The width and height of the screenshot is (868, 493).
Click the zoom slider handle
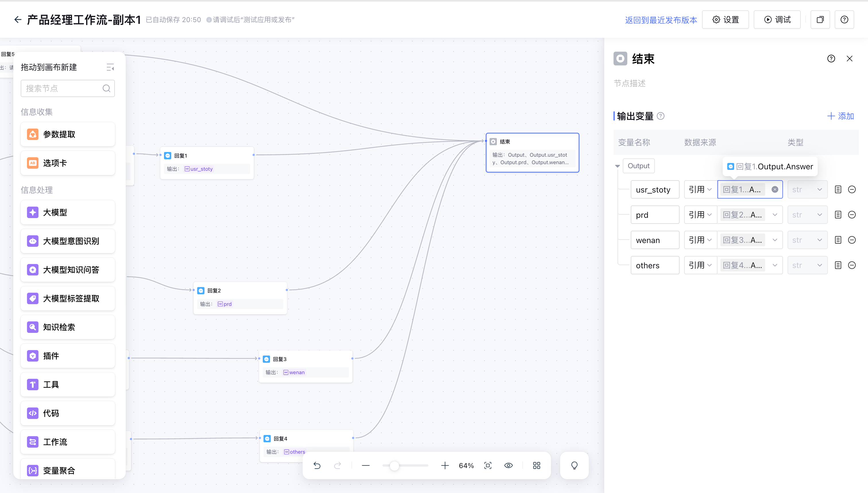point(394,465)
